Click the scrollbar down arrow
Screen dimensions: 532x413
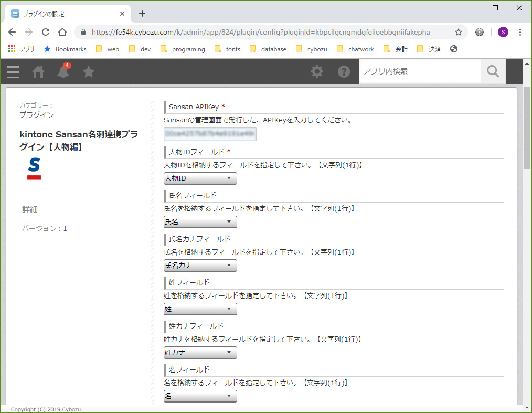527,408
